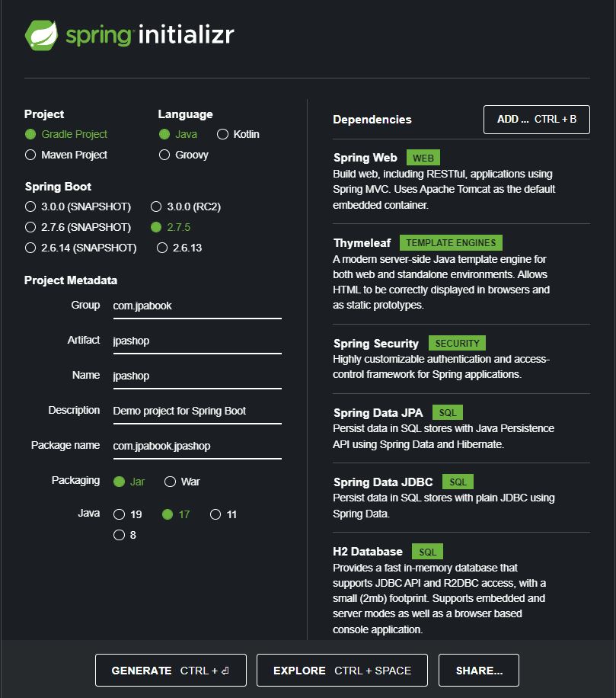The height and width of the screenshot is (698, 616).
Task: Select War packaging option
Action: click(170, 482)
